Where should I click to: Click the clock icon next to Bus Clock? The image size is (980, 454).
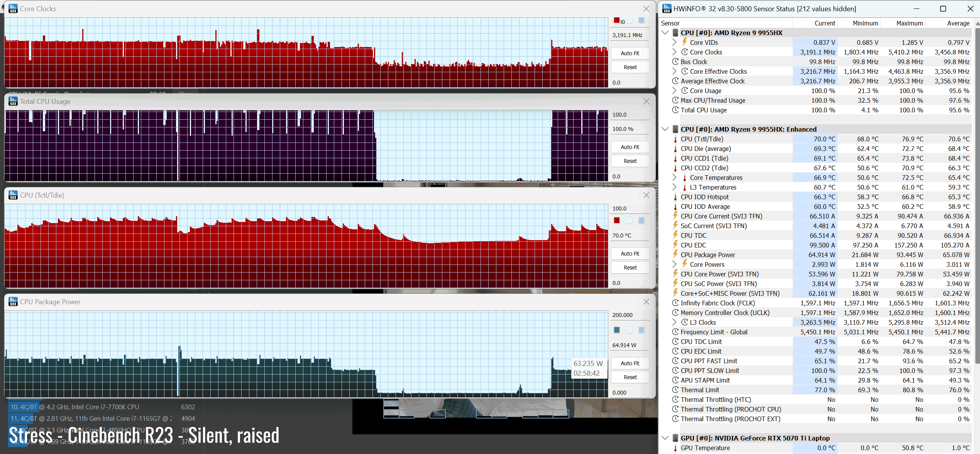pyautogui.click(x=675, y=62)
